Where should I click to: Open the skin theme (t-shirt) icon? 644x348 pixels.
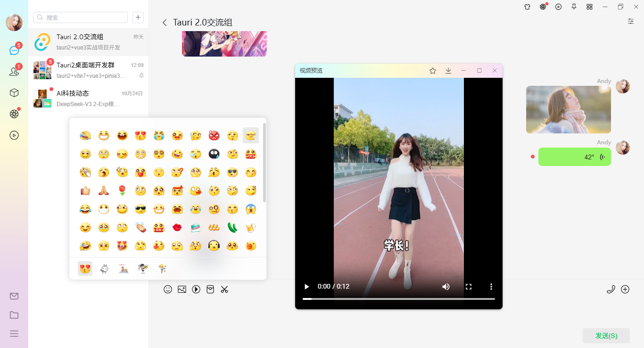tap(528, 7)
